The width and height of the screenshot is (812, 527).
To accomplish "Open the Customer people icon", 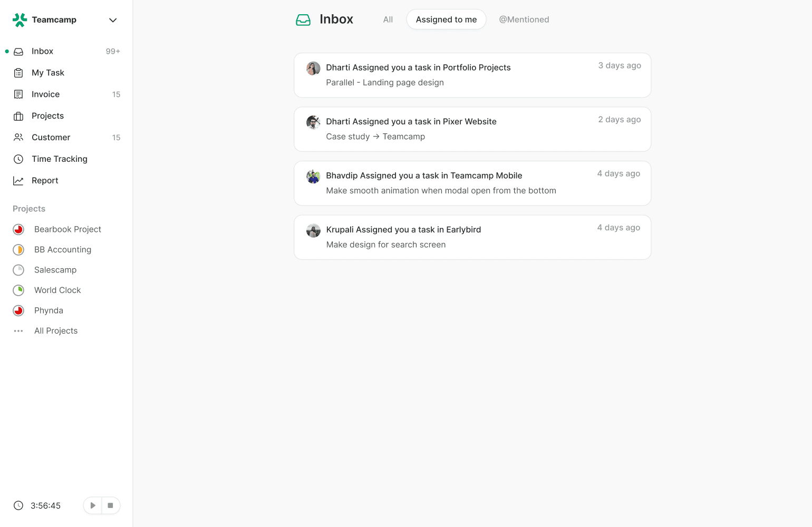I will pos(18,138).
